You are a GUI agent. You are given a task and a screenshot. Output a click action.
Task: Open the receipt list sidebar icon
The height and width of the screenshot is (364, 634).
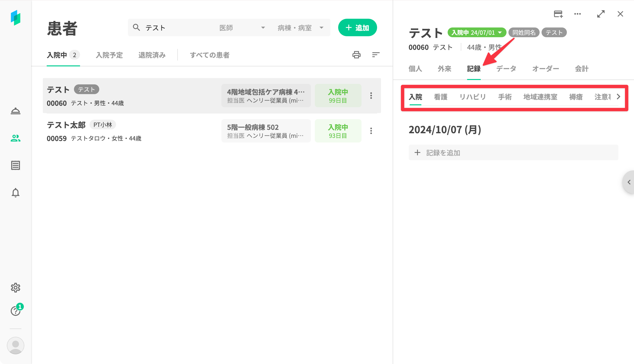tap(16, 165)
